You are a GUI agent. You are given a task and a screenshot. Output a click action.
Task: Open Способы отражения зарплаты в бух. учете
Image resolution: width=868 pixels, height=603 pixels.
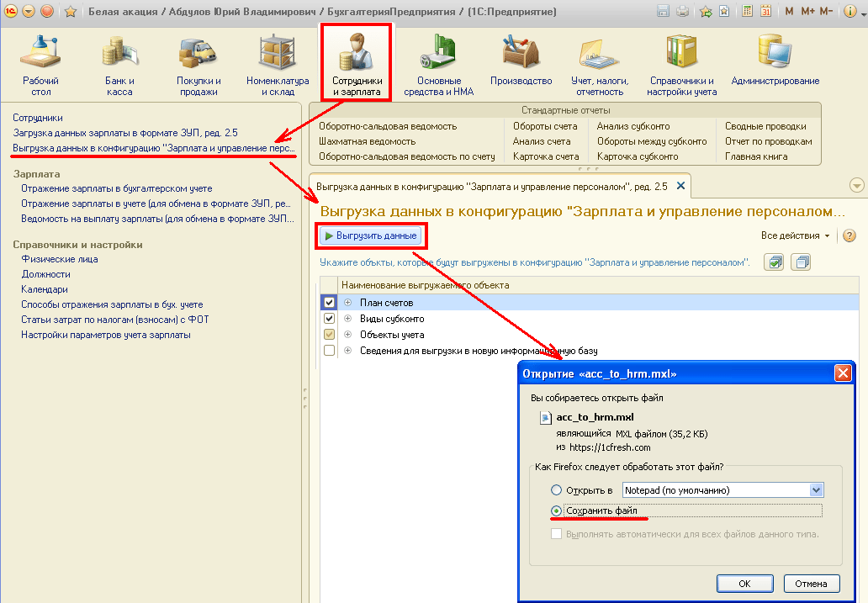pyautogui.click(x=112, y=304)
